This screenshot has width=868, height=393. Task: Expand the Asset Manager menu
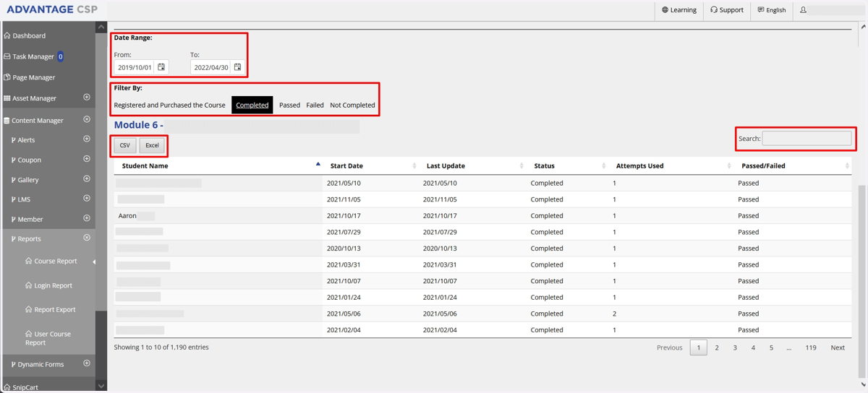[x=87, y=98]
